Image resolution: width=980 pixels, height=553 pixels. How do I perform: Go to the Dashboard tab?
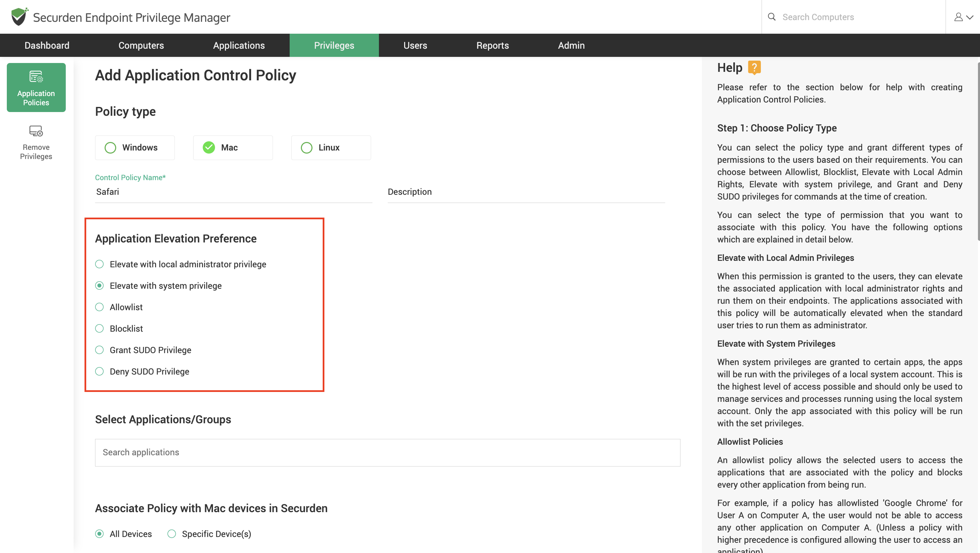47,45
